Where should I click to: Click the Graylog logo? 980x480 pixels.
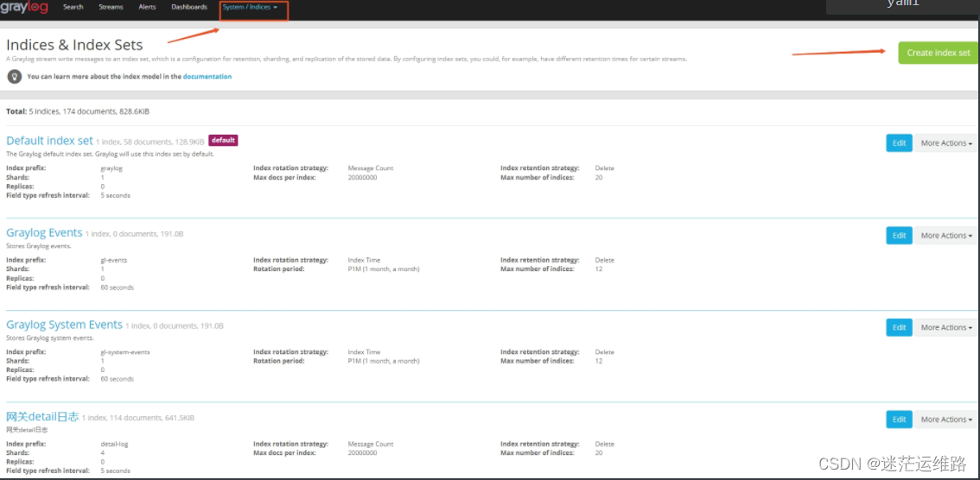pos(24,8)
